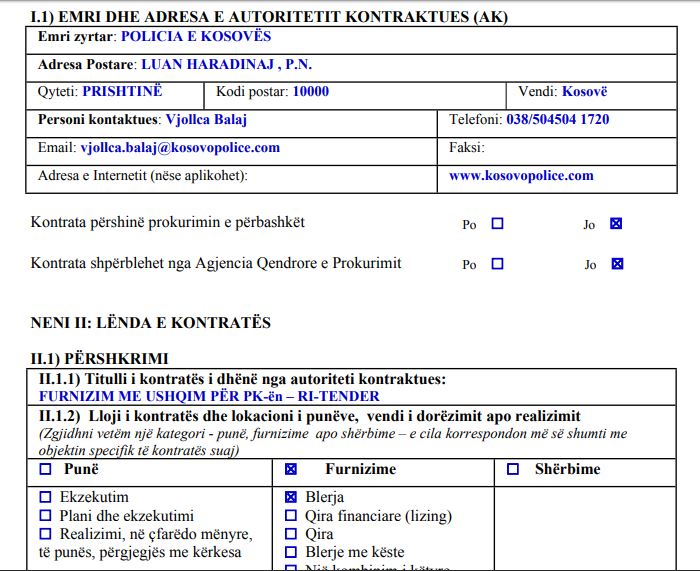Click the Kodi postar value 10000
Screen dimensions: 700x571
click(310, 92)
